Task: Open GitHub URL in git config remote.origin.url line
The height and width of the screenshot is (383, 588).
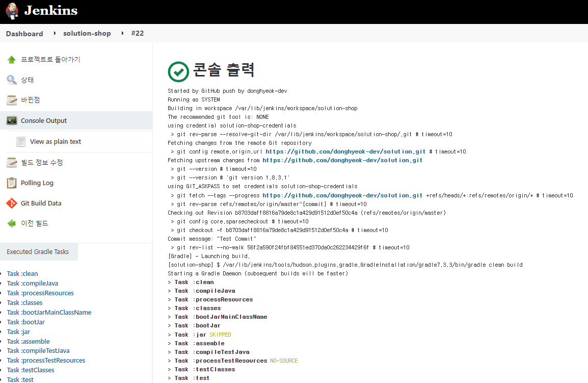Action: coord(345,151)
